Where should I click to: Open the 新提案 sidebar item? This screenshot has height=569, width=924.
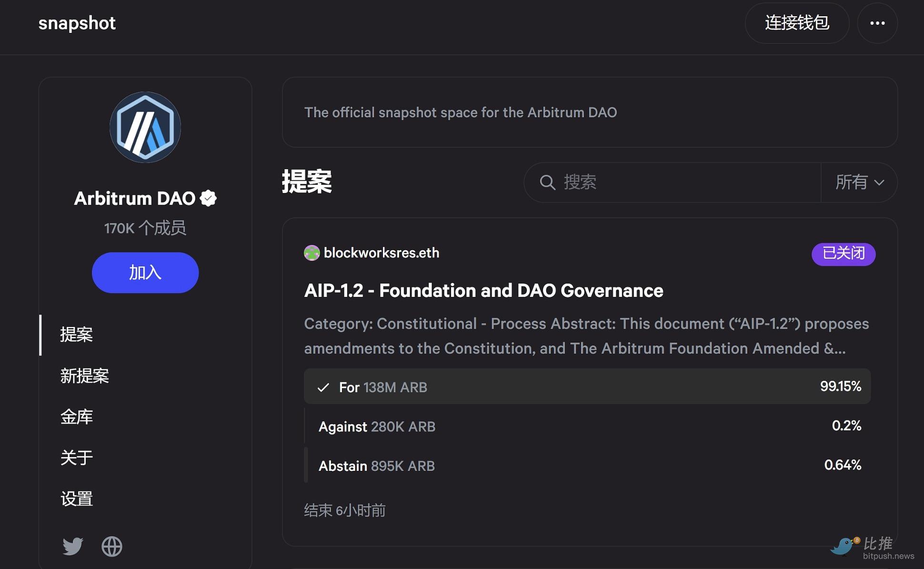click(85, 376)
